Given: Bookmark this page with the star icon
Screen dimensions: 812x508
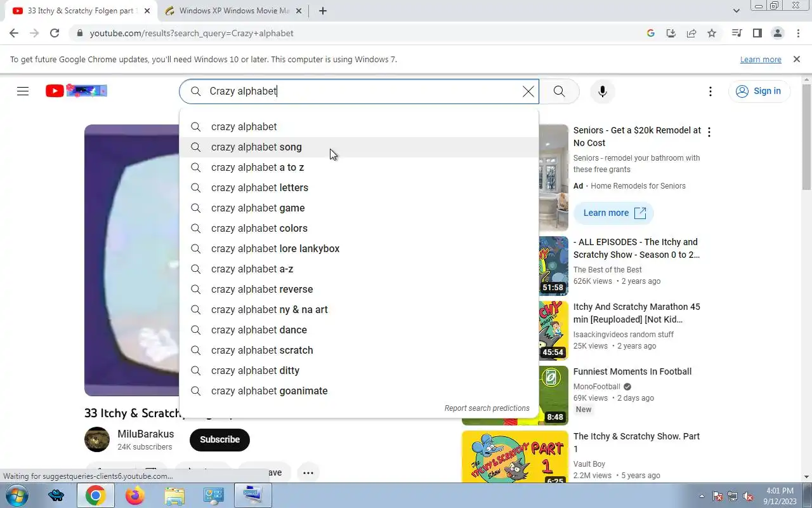Looking at the screenshot, I should pos(712,33).
